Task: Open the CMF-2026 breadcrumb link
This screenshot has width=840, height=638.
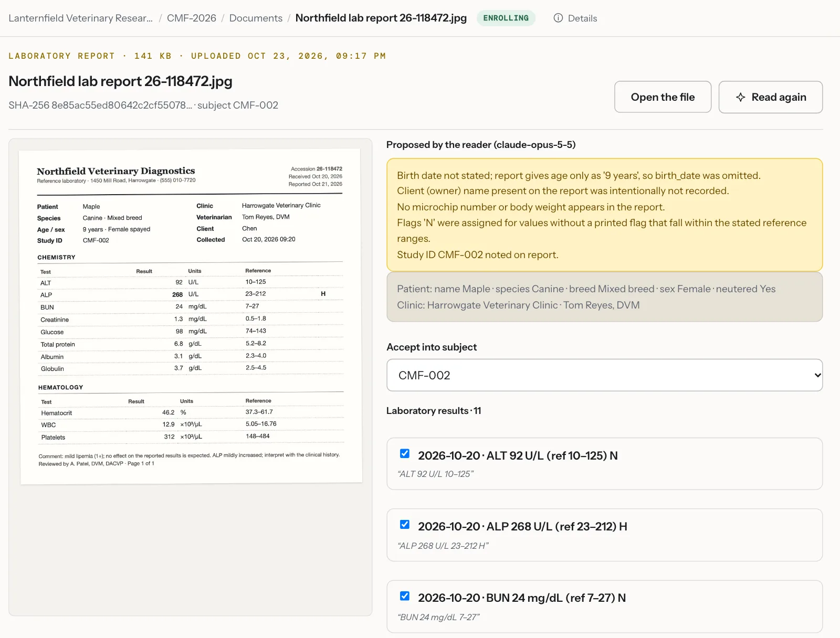Action: click(x=192, y=18)
